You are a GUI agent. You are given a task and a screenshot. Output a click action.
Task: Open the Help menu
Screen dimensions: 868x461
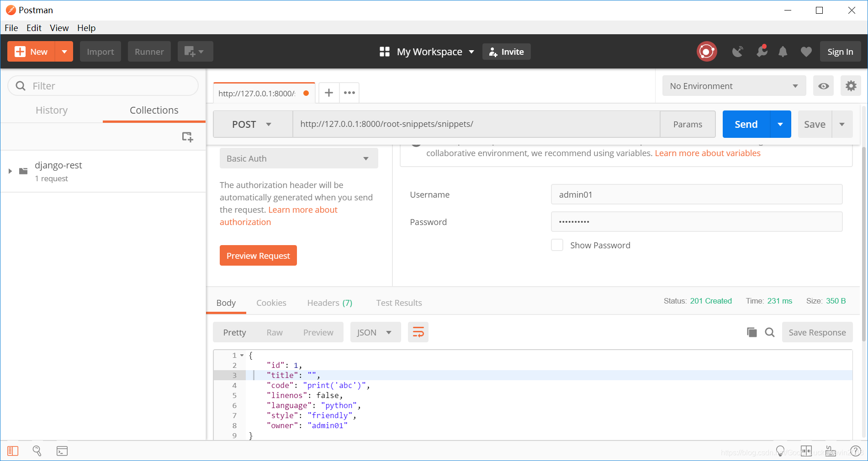point(86,28)
